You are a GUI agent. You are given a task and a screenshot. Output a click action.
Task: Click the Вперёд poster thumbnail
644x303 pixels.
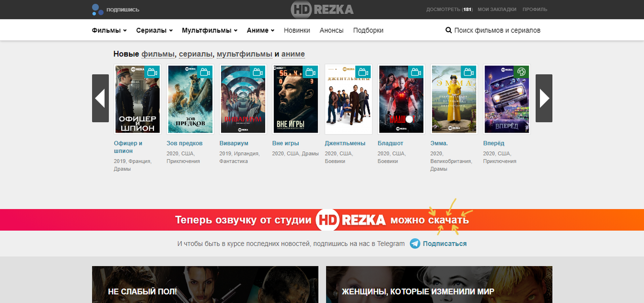pyautogui.click(x=506, y=99)
